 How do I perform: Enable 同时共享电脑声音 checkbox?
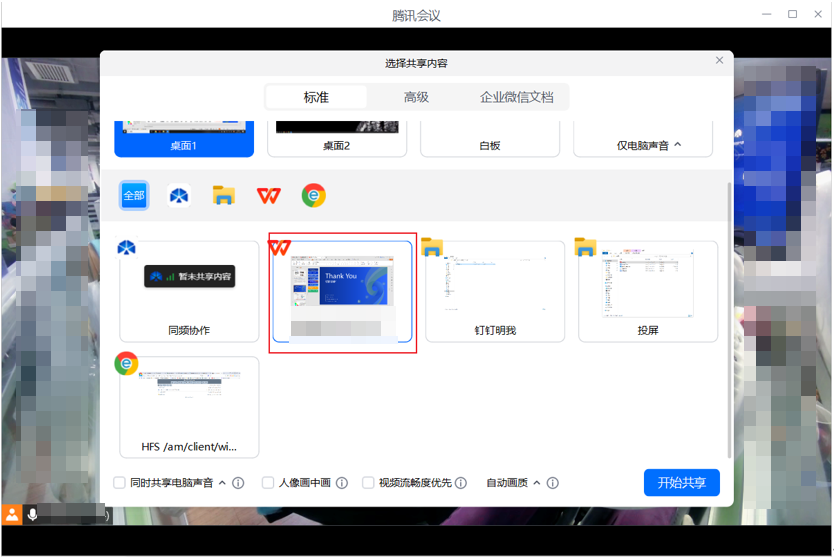121,483
